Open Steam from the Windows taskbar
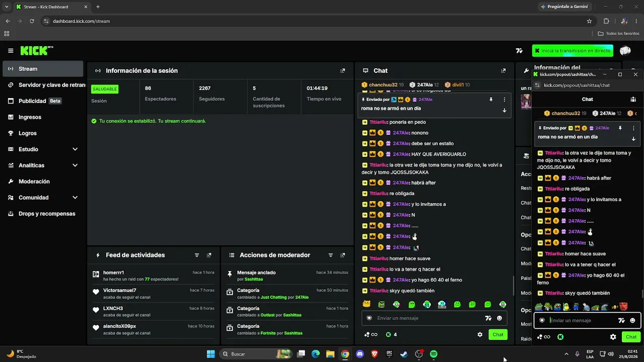 (x=404, y=354)
